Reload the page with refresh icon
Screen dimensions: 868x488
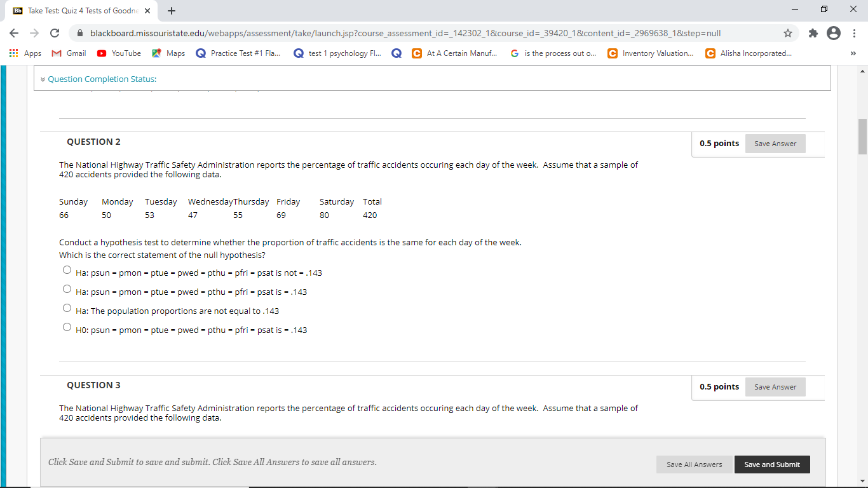point(55,33)
